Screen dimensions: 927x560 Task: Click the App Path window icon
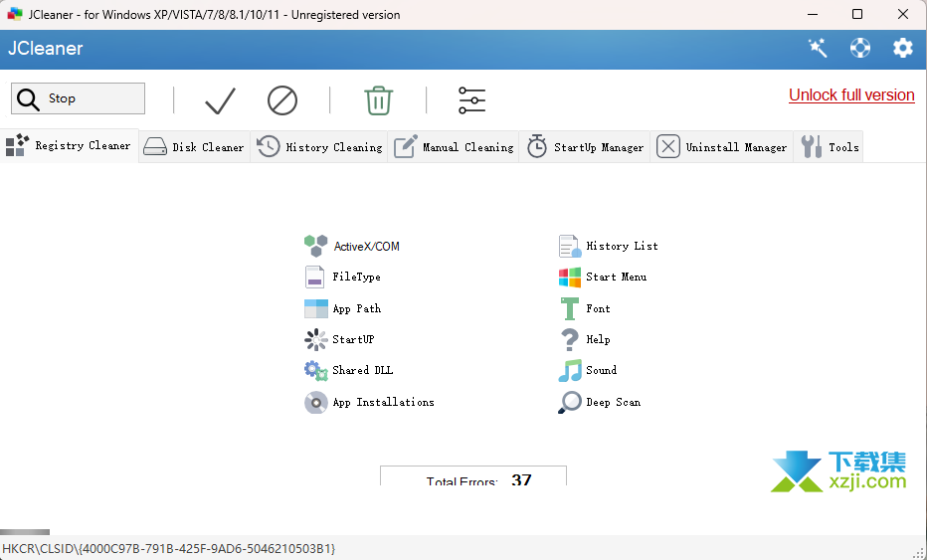coord(315,308)
